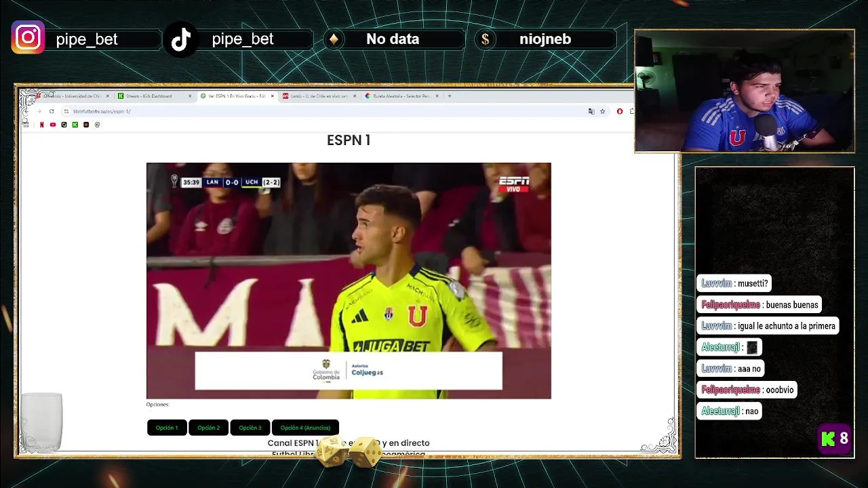Click the red Opera-style extension icon
Viewport: 868px width, 488px height.
click(x=620, y=111)
